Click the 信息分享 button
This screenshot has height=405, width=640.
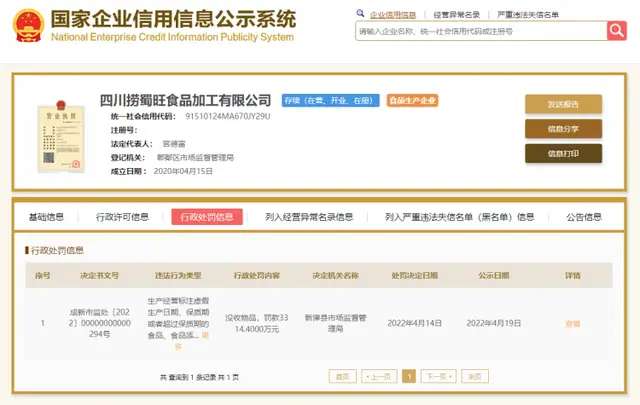[563, 128]
